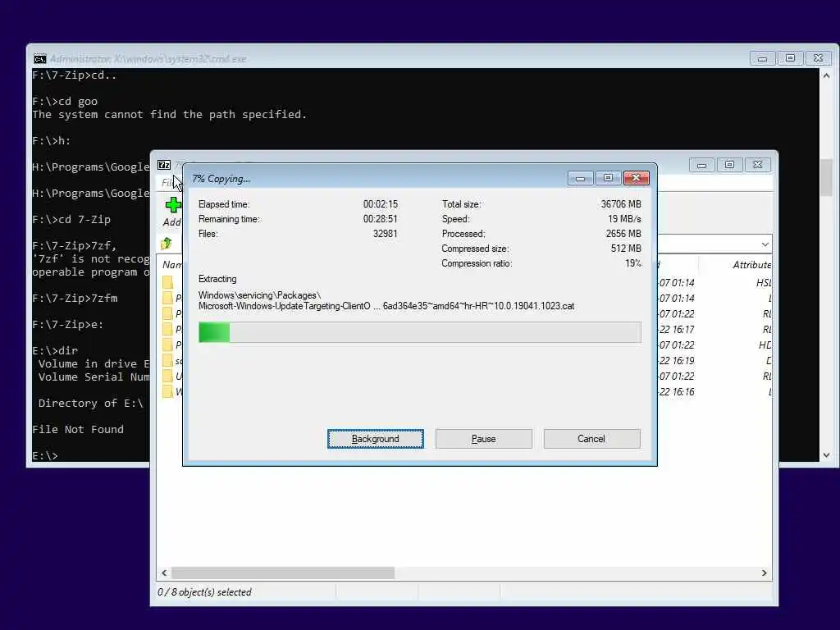Click the "32981" files count value
Image resolution: width=840 pixels, height=630 pixels.
[386, 234]
